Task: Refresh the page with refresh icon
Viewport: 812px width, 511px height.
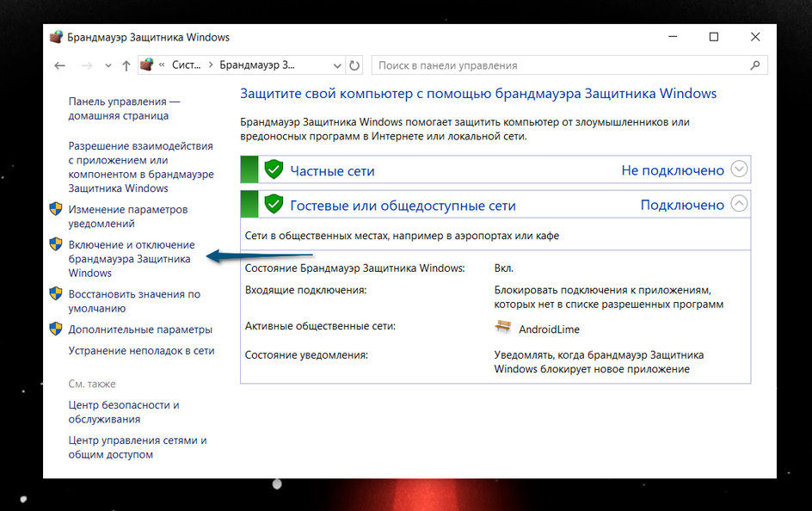Action: click(x=354, y=65)
